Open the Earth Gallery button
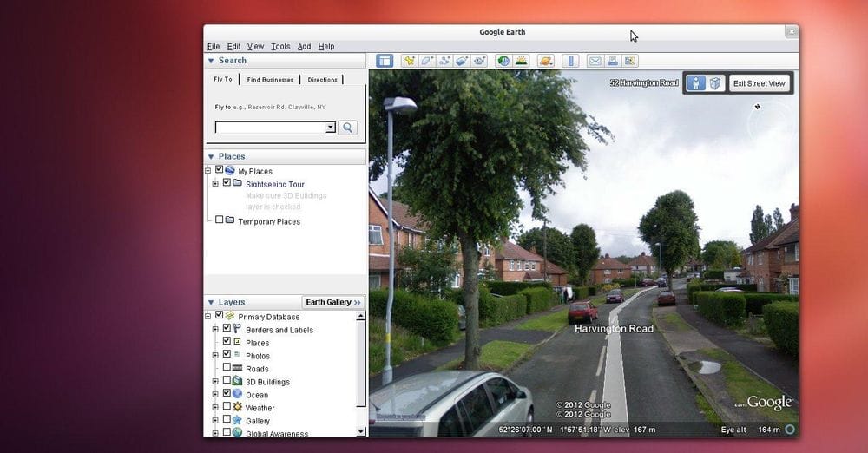Image resolution: width=868 pixels, height=453 pixels. click(333, 302)
